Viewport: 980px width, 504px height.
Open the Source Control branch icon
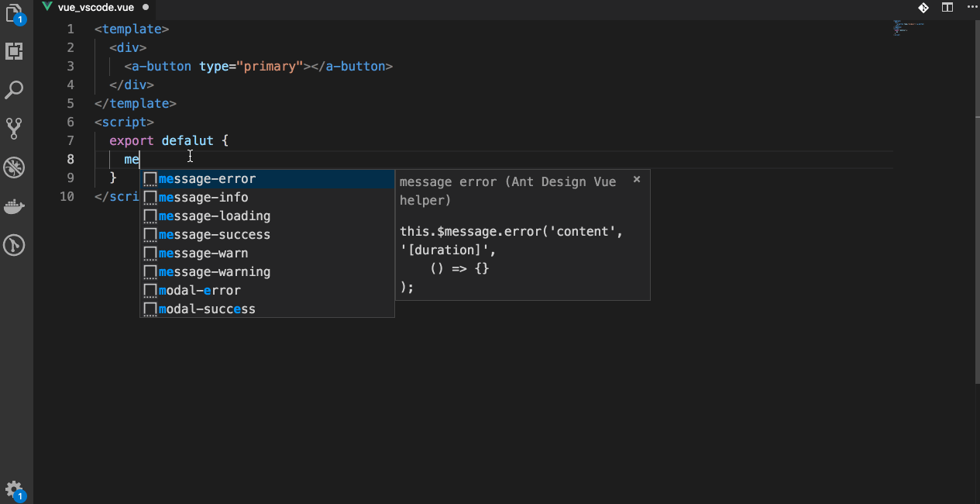tap(14, 128)
